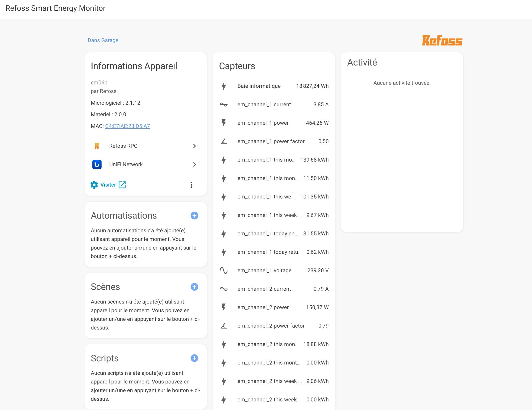This screenshot has height=410, width=532.
Task: Expand the UniFi Network chevron
Action: click(x=194, y=164)
